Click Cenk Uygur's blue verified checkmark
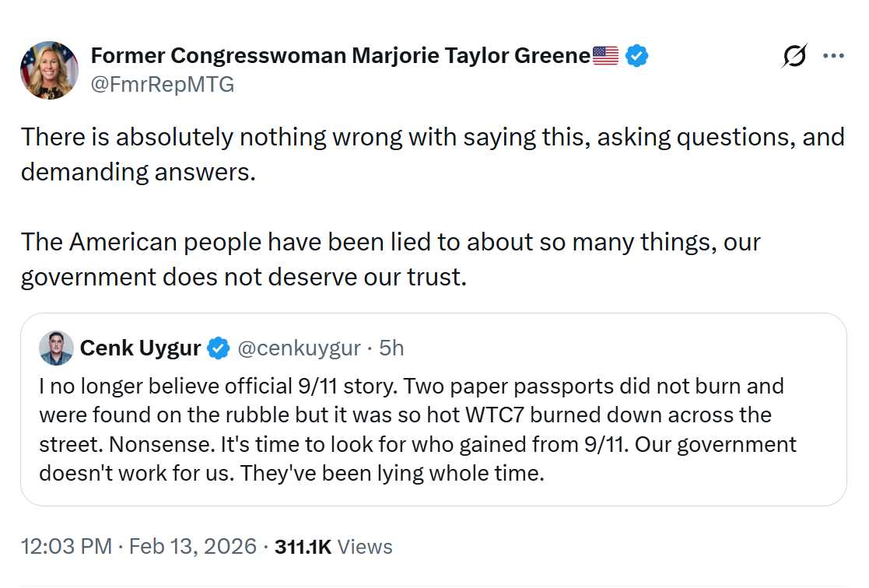This screenshot has height=588, width=869. click(219, 348)
